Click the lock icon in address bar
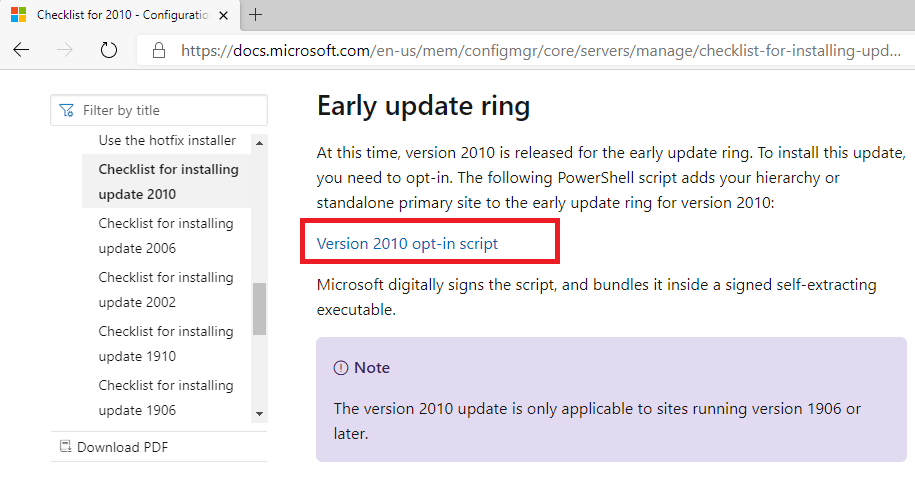 (x=158, y=50)
